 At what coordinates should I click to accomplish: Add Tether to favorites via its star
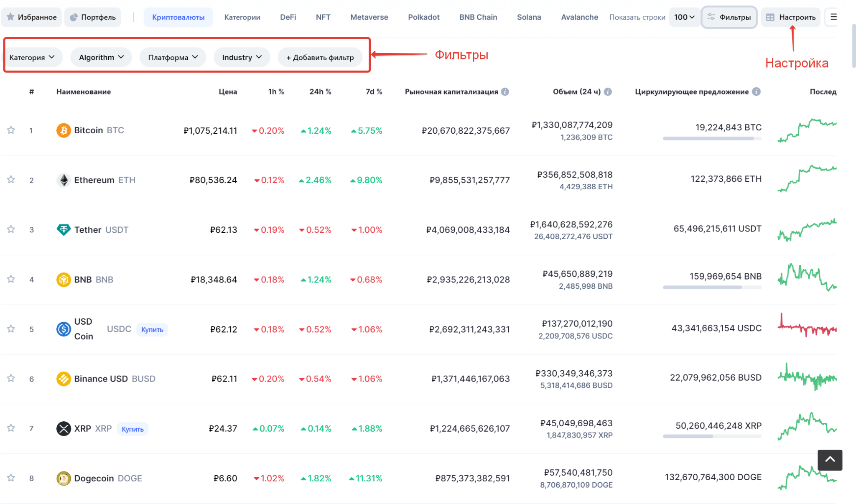(x=11, y=229)
